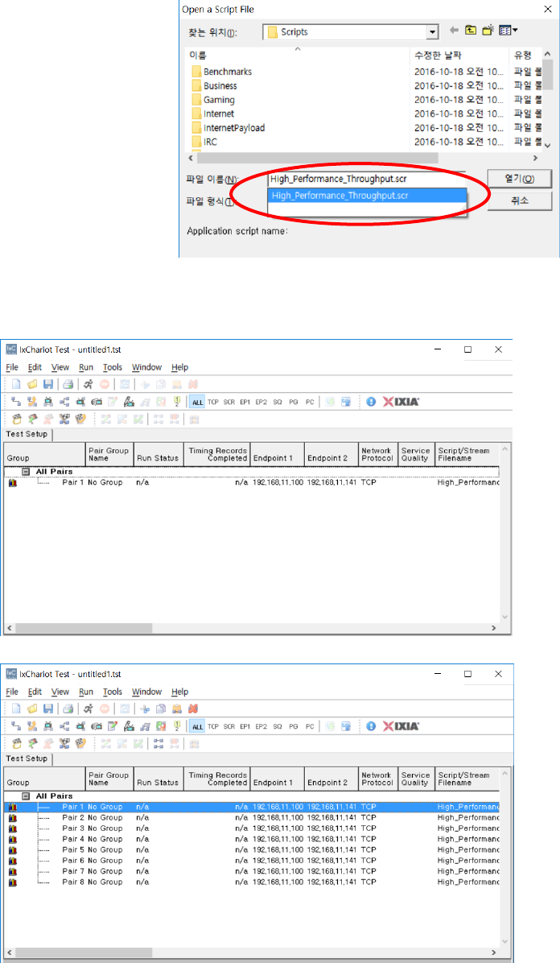Select High_Performance_Throughput.scr autocomplete suggestion
Screen dimensions: 560x963
[x=367, y=196]
